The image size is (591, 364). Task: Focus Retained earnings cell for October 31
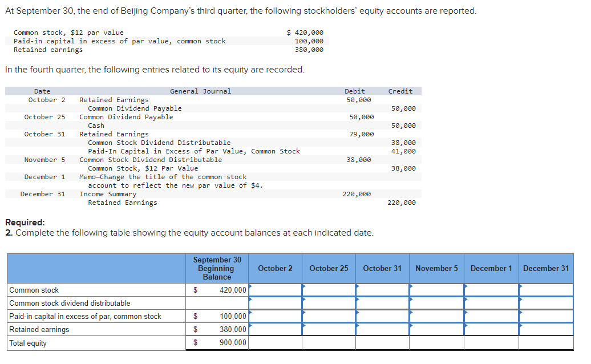[x=382, y=329]
